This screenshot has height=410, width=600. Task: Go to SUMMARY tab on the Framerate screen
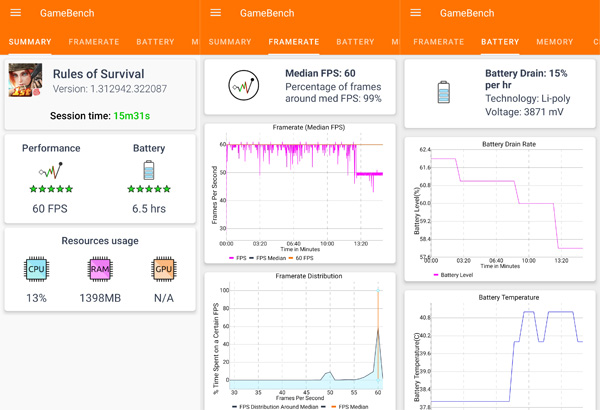pos(230,42)
